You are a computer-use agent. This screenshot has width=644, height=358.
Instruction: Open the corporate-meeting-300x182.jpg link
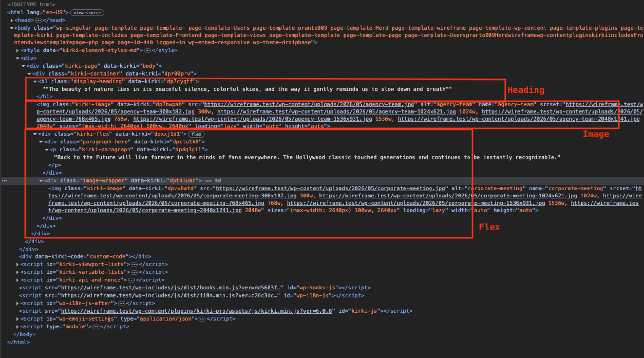[x=172, y=196]
